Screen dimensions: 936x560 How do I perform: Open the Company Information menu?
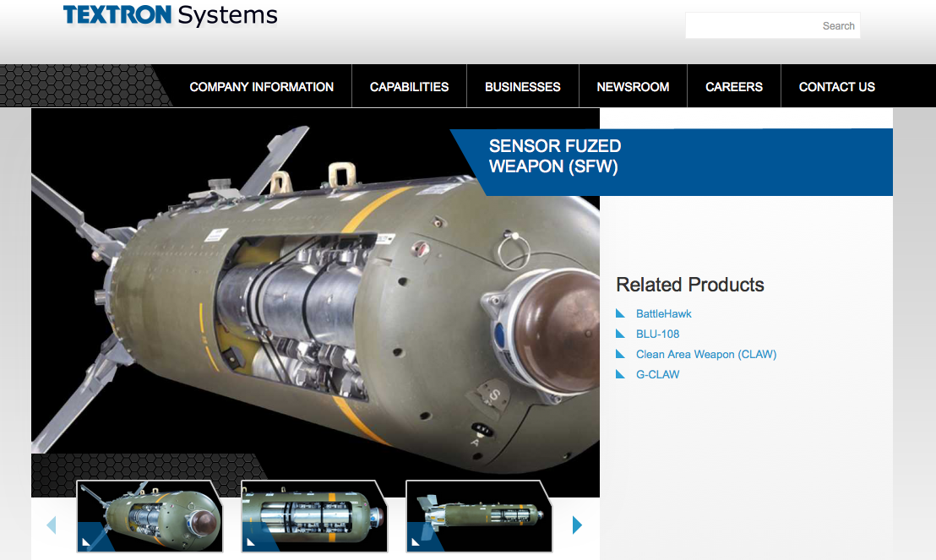click(262, 86)
